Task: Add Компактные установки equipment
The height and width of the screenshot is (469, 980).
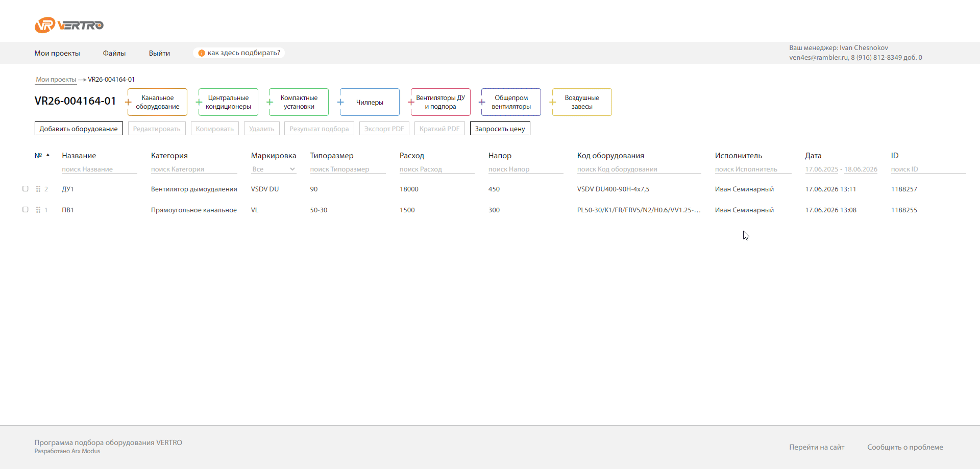Action: 299,102
